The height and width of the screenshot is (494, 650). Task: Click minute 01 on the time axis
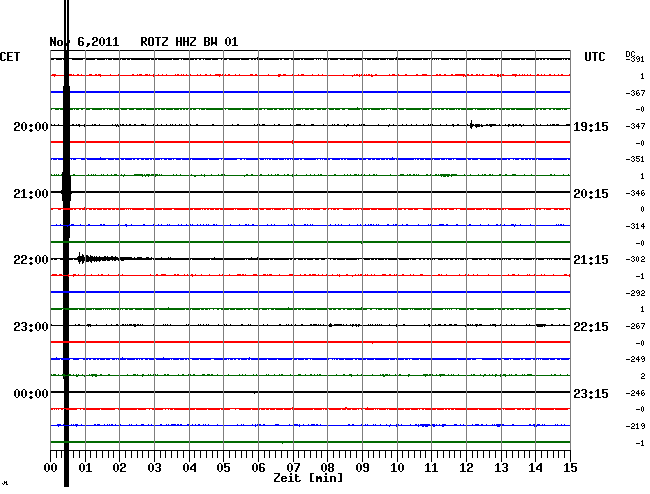point(85,467)
